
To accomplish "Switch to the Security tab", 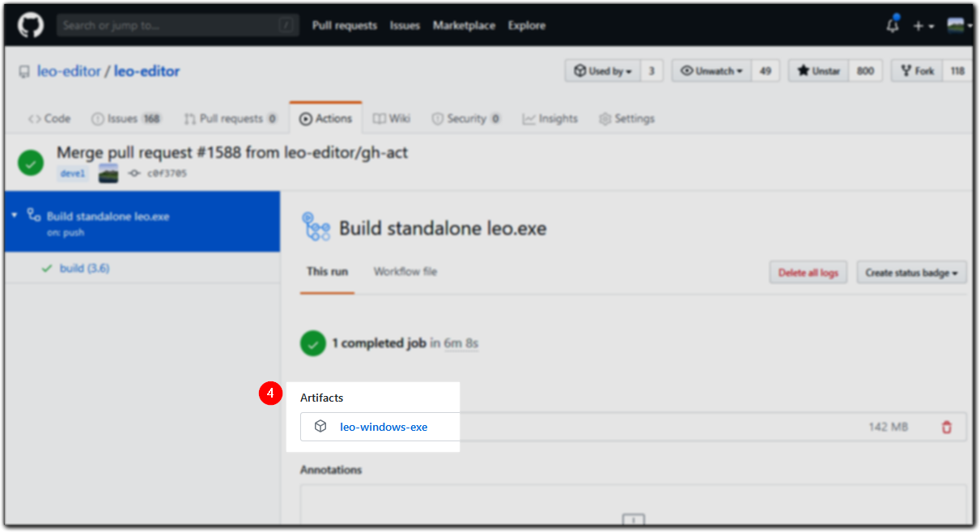I will click(x=466, y=118).
